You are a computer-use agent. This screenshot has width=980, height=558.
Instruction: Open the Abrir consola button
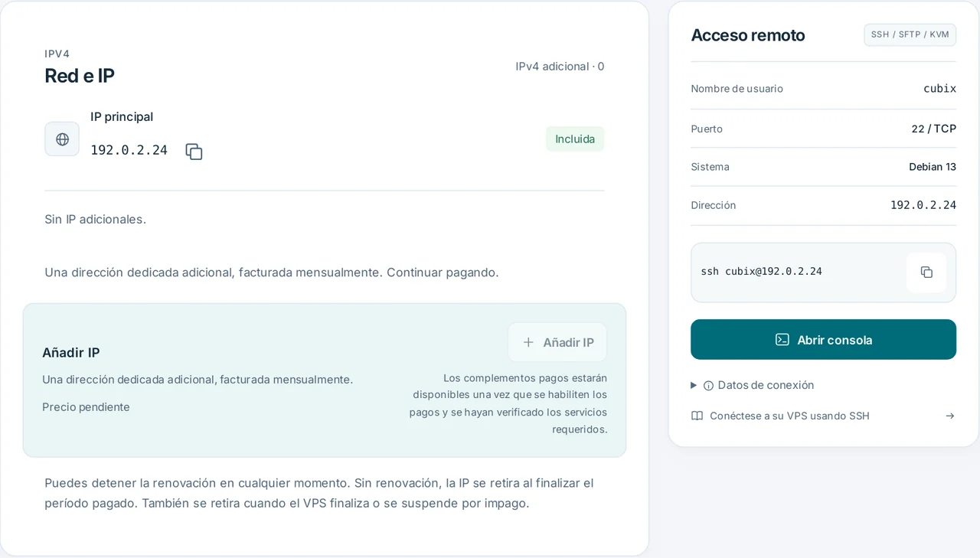pyautogui.click(x=823, y=340)
